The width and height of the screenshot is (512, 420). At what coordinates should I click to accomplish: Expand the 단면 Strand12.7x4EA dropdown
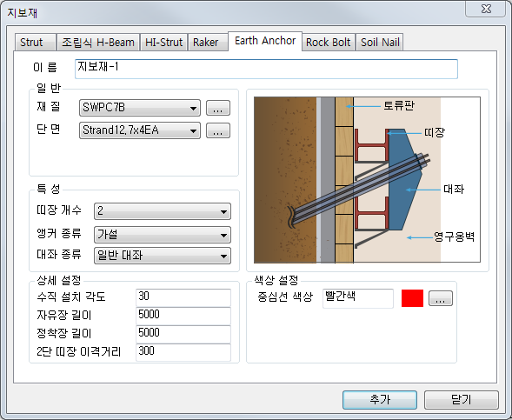click(x=140, y=130)
